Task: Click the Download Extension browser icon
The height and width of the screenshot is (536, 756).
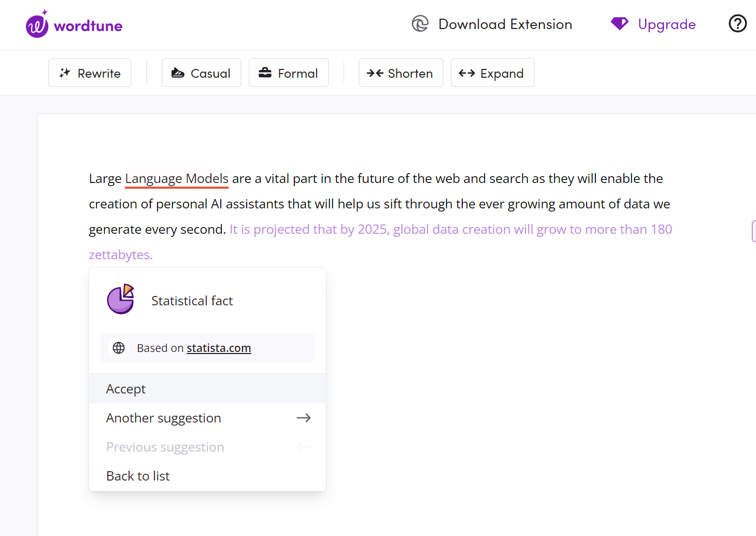Action: click(420, 24)
